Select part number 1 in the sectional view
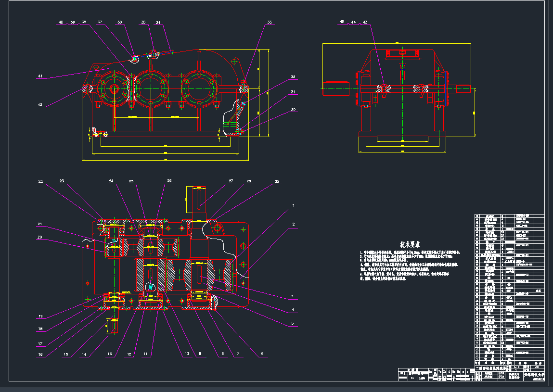Image resolution: width=553 pixels, height=392 pixels. 293,204
